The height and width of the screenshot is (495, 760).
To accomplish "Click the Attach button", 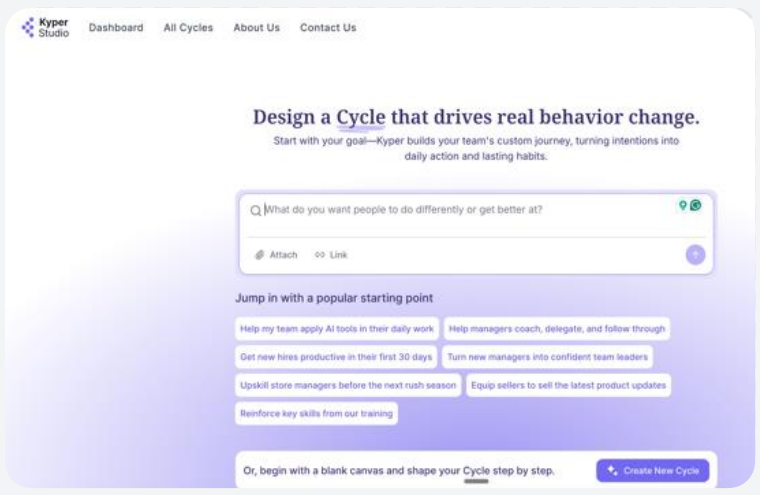I will click(276, 255).
